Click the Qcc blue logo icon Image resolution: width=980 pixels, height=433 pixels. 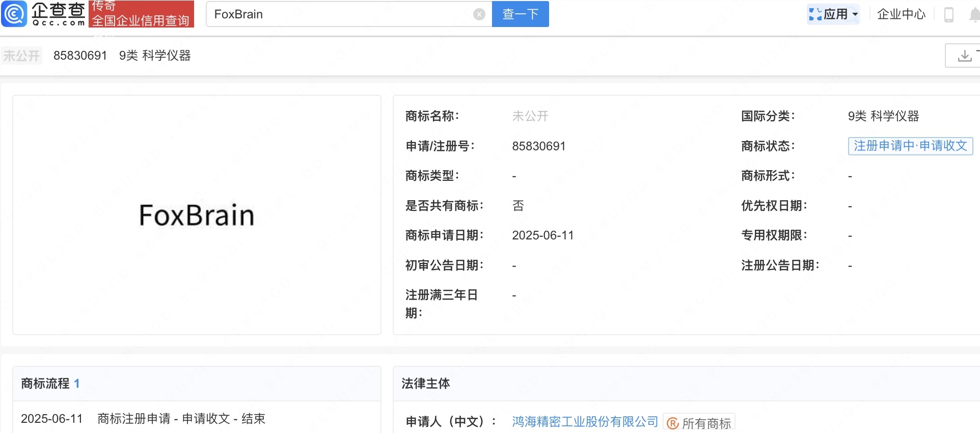point(14,14)
